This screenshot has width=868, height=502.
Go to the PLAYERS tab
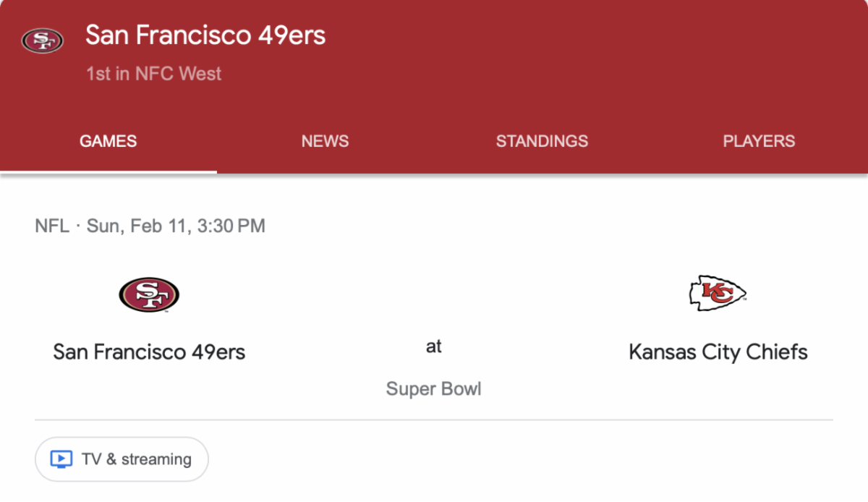759,141
